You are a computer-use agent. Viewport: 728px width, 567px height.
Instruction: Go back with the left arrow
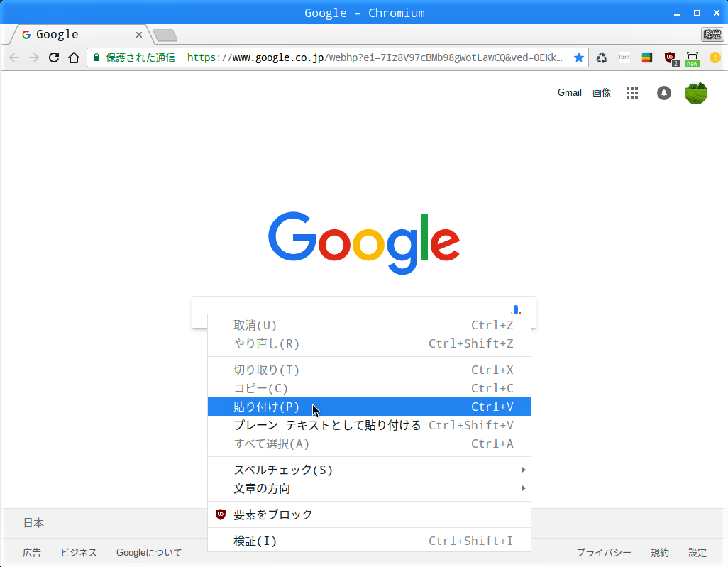coord(14,57)
